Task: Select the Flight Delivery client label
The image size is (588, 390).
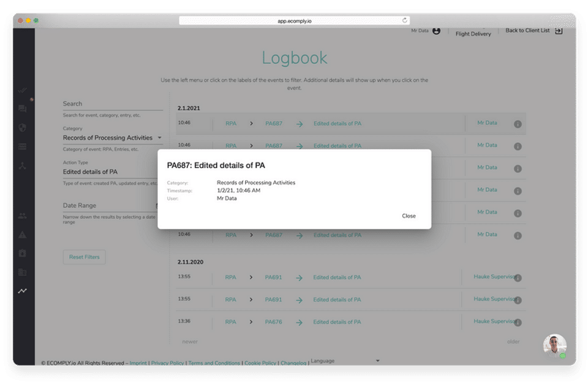Action: point(473,34)
